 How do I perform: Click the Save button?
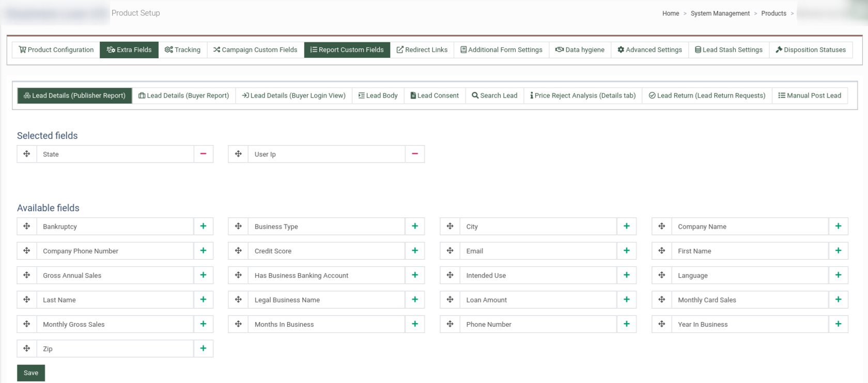point(31,373)
